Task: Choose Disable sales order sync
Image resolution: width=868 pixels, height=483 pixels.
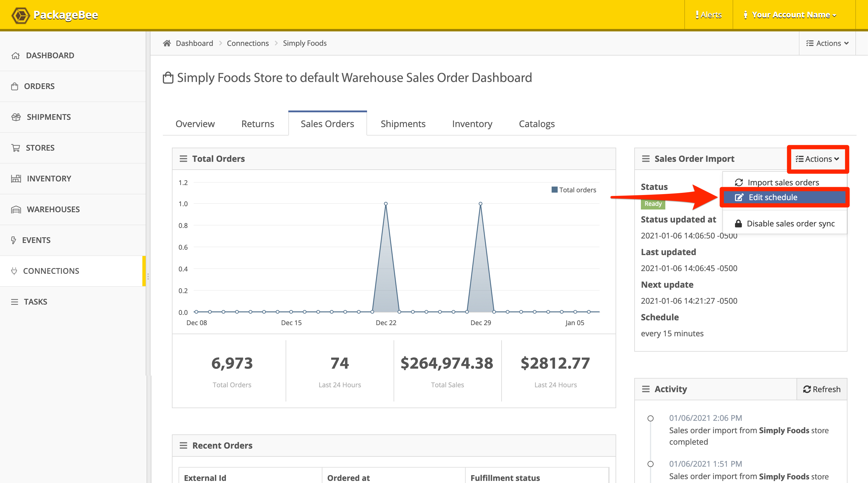Action: click(x=784, y=223)
